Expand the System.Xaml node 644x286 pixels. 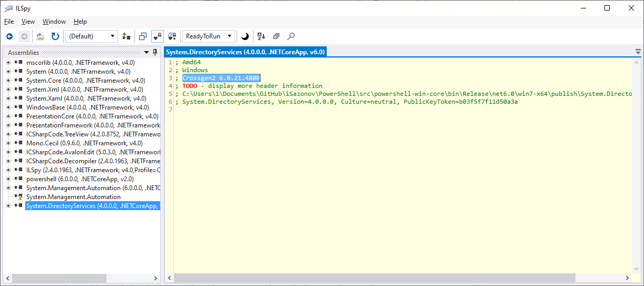pyautogui.click(x=8, y=98)
